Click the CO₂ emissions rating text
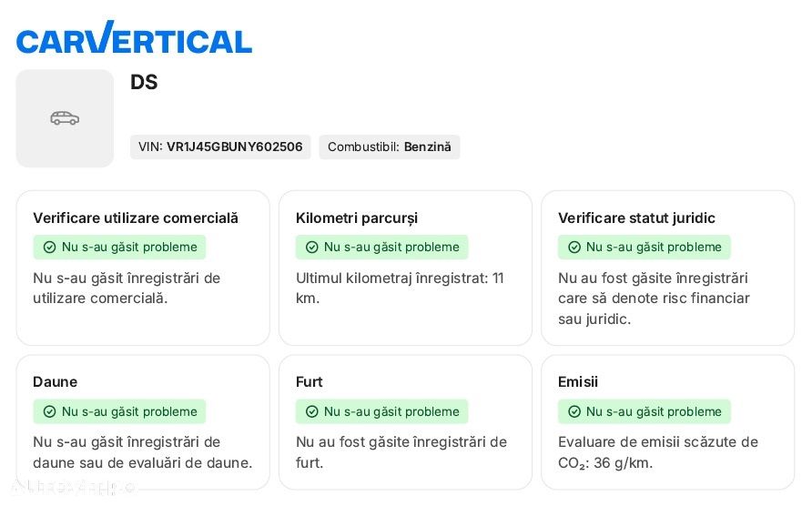Screen dimensions: 812x506 coord(657,452)
